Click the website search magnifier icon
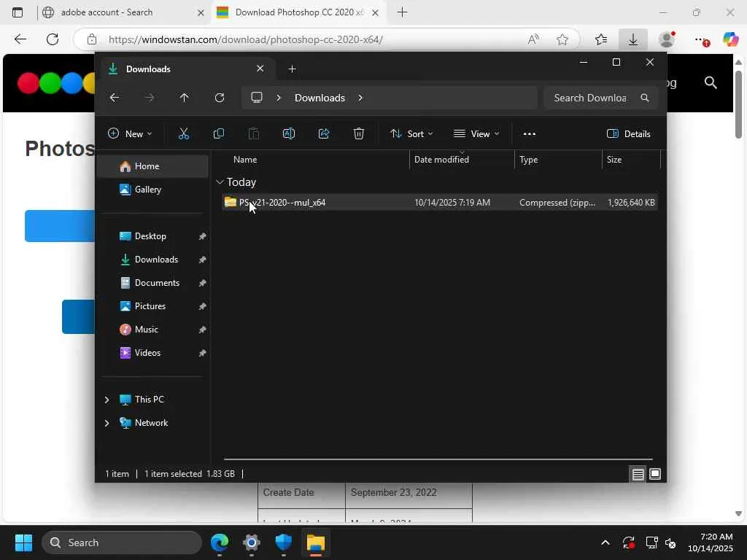Screen dimensions: 747x560 coord(711,83)
